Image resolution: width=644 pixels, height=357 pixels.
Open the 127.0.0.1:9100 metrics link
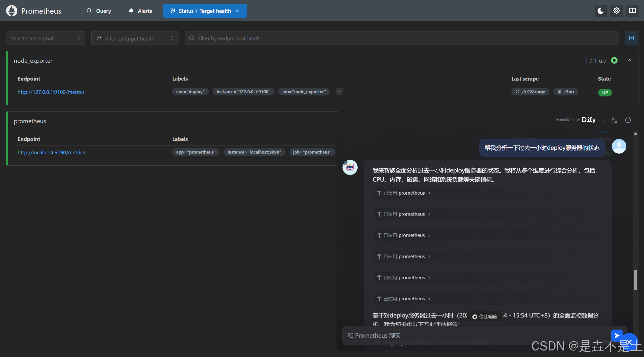click(51, 92)
